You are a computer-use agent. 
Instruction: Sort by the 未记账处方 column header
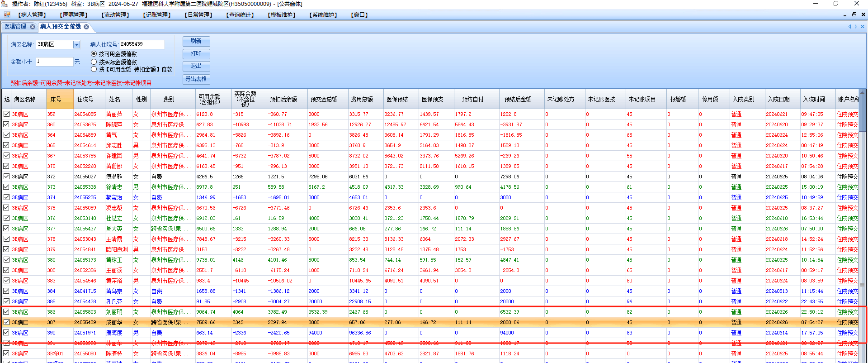(565, 99)
